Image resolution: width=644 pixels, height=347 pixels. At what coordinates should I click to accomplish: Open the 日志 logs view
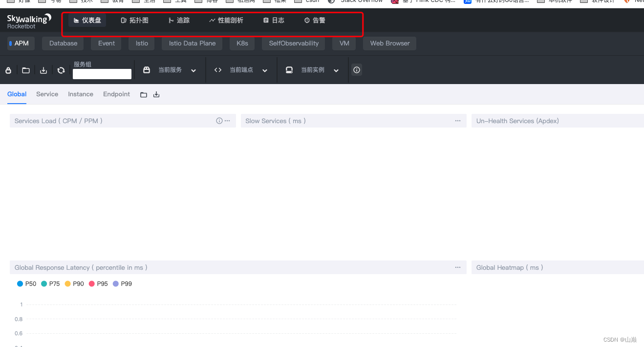[x=273, y=20]
